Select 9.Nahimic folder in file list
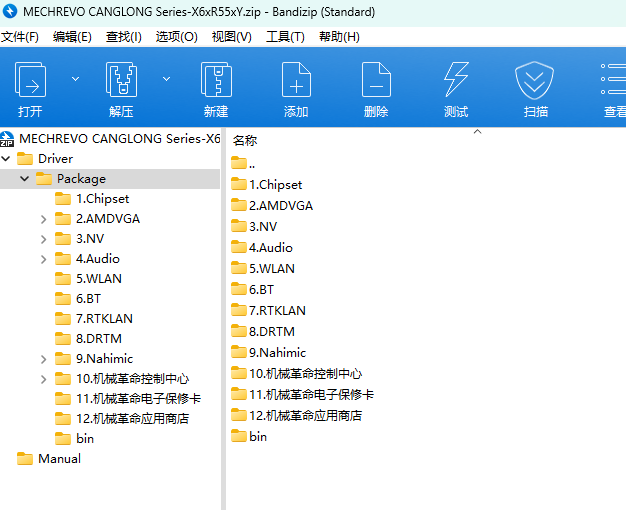This screenshot has width=626, height=510. click(x=268, y=352)
